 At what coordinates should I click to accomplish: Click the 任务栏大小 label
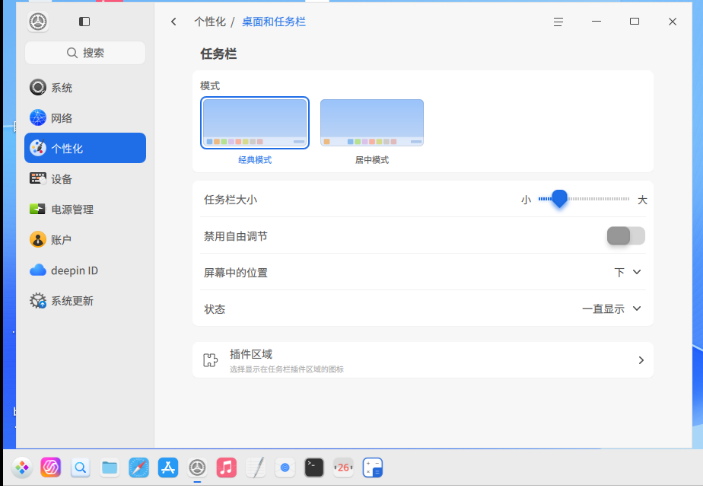coord(230,200)
